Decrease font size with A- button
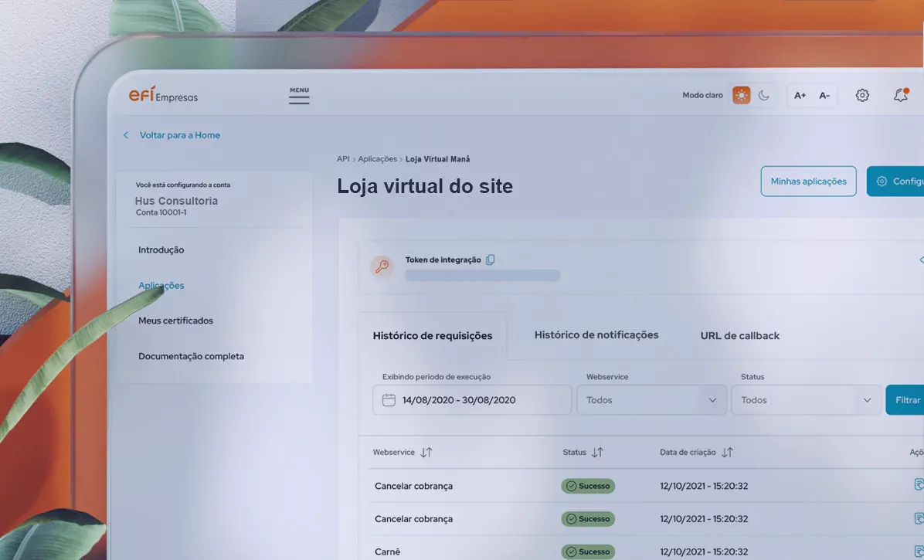Screen dimensions: 924x560 point(824,96)
